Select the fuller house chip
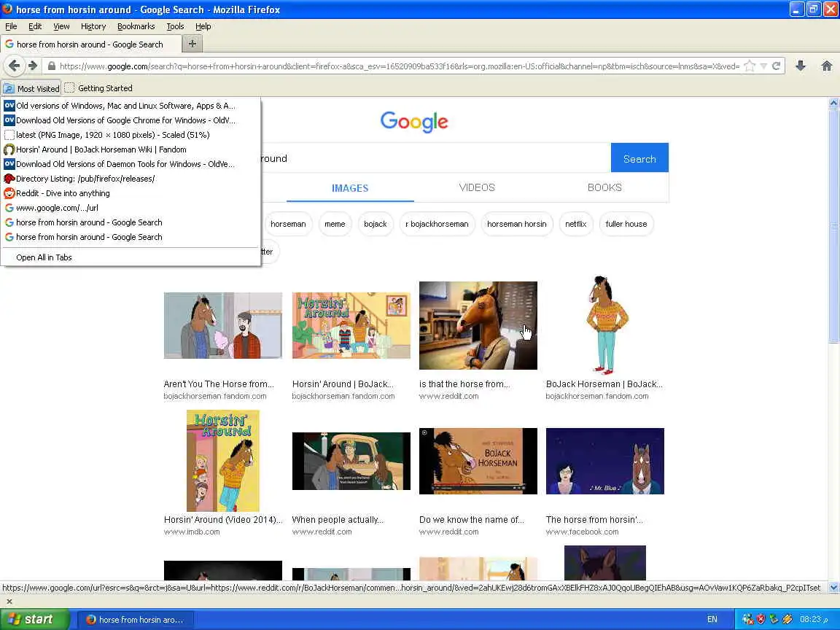 coord(626,224)
